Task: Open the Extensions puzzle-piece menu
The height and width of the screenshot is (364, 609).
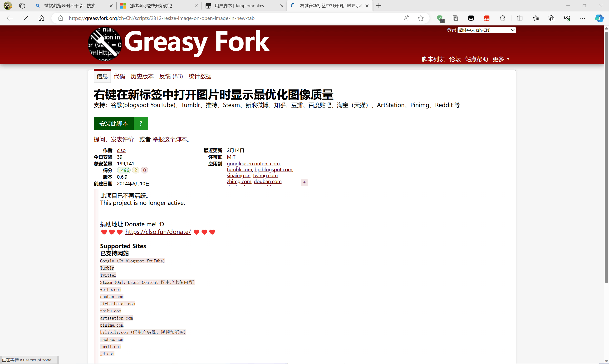Action: click(502, 18)
